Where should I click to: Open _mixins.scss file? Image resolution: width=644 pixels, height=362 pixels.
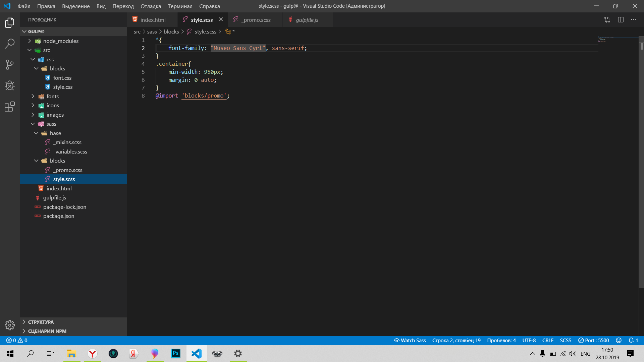click(x=73, y=142)
